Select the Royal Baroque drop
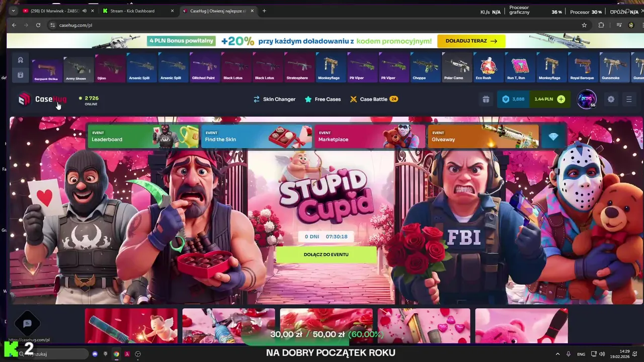The height and width of the screenshot is (362, 644). pyautogui.click(x=583, y=68)
